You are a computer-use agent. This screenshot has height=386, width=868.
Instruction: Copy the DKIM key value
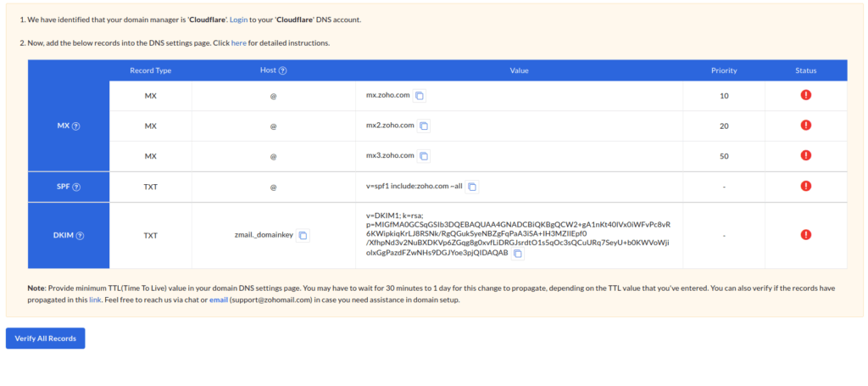coord(518,253)
